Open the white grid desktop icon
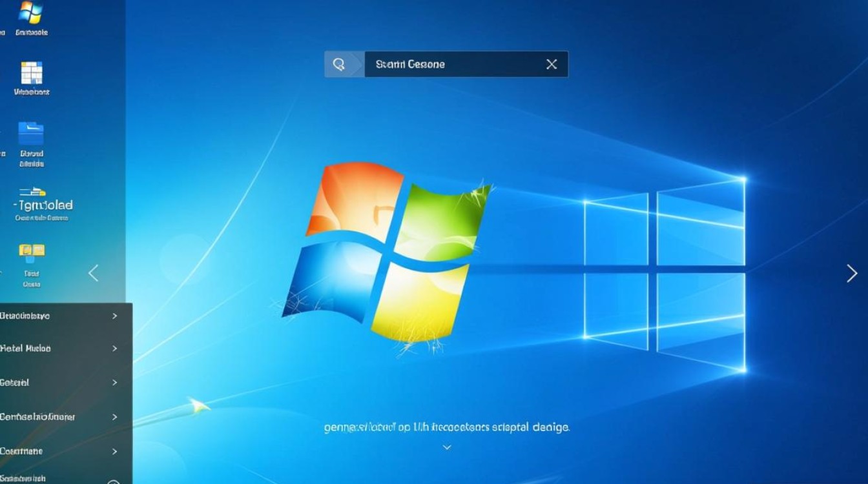 [32, 73]
